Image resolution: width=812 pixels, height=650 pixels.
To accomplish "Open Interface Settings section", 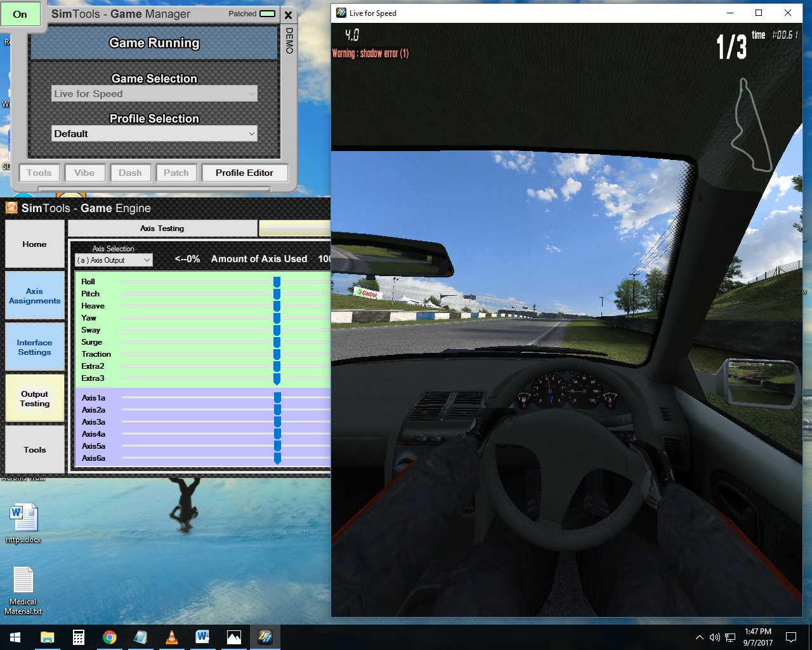I will pos(34,347).
